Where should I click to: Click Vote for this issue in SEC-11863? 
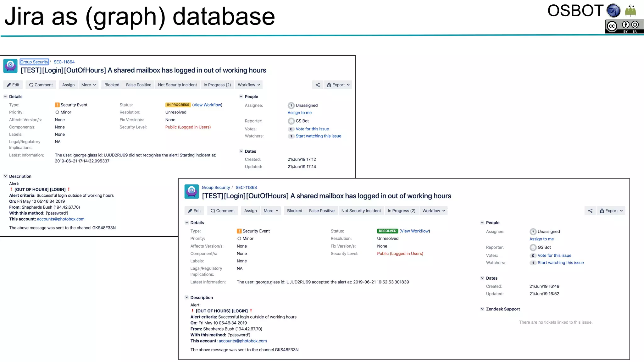coord(554,255)
